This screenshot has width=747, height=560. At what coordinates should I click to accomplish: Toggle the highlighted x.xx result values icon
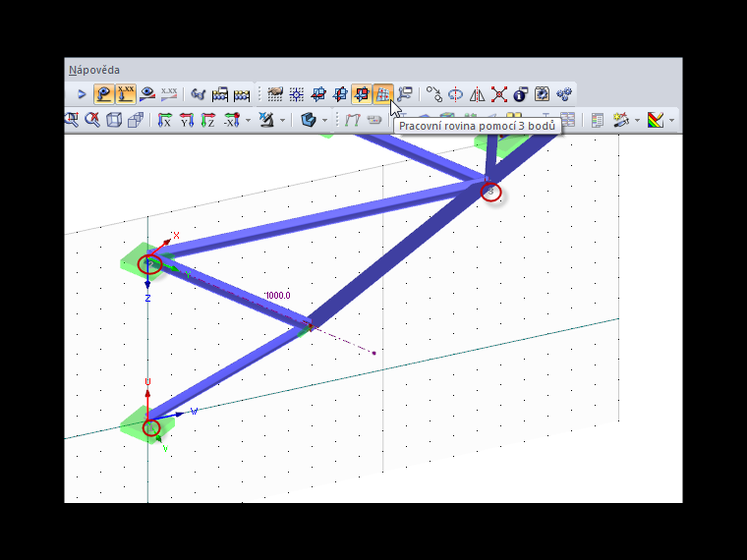coord(126,94)
